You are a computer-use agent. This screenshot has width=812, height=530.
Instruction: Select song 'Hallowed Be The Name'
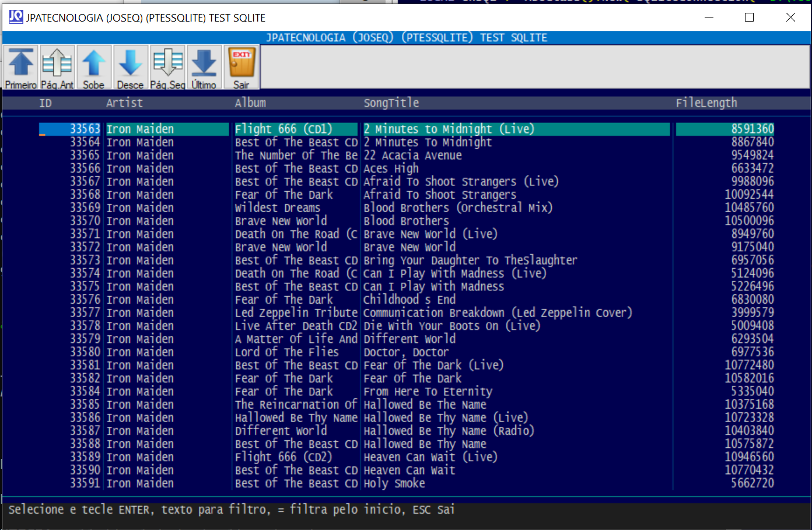pyautogui.click(x=425, y=405)
